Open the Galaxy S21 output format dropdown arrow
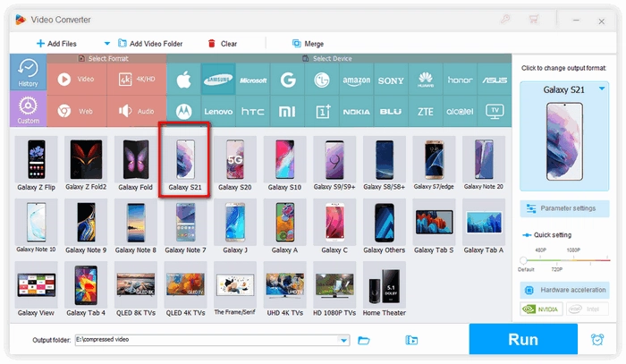Screen dimensions: 626x364 tap(602, 89)
